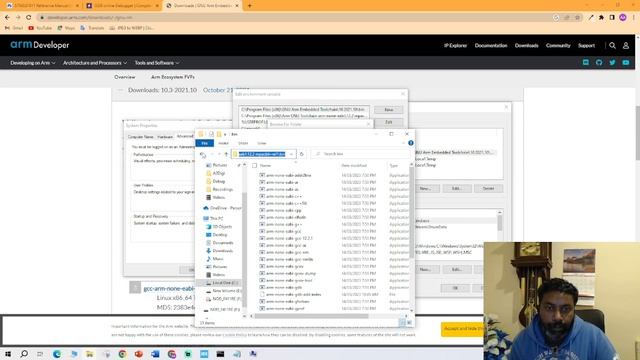Screen dimensions: 640x360
Task: Switch to Arm Ecosystem FVPs tab
Action: 173,77
